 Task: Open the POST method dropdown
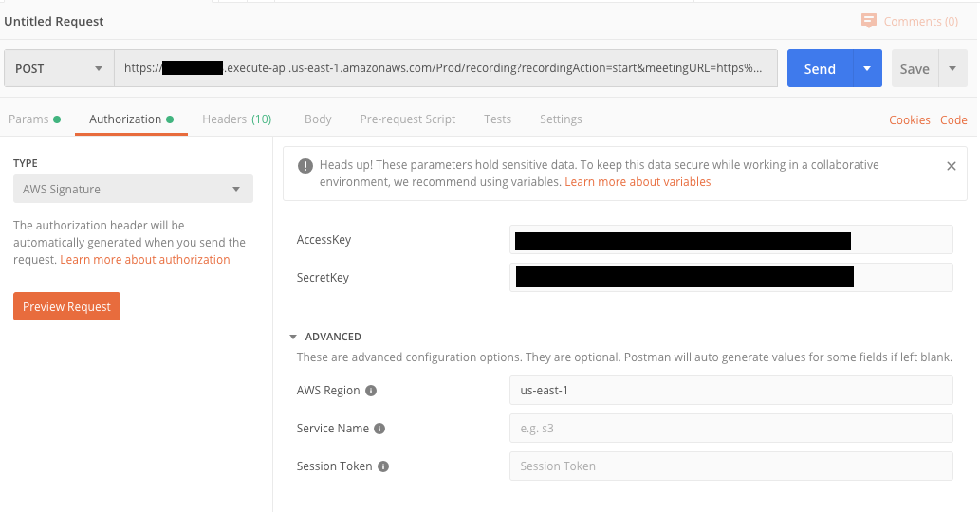pyautogui.click(x=60, y=68)
